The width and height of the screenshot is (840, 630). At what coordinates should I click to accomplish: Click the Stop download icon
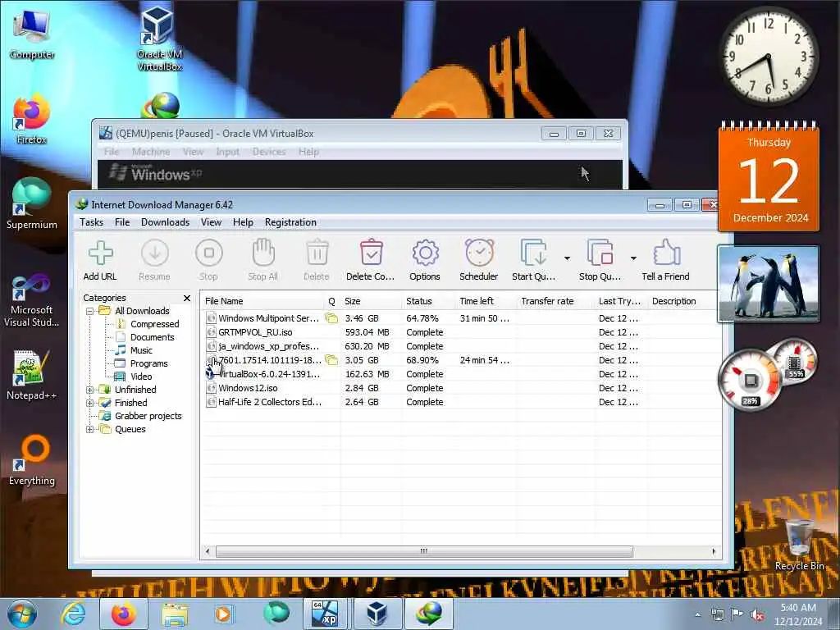[x=209, y=253]
